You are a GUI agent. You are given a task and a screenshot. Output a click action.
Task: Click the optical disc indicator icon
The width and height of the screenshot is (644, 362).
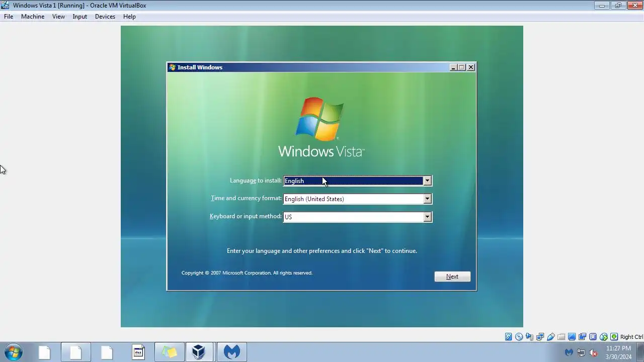519,337
